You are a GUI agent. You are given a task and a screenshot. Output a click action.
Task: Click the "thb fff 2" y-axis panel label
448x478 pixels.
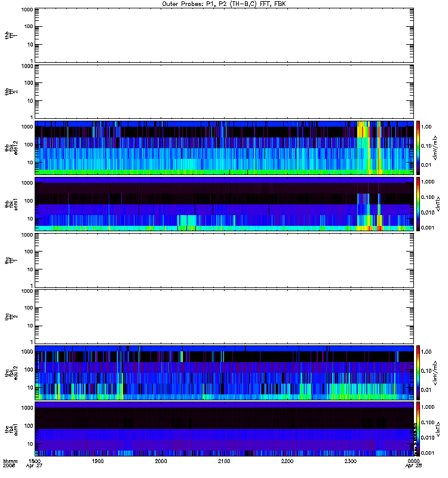click(x=11, y=92)
